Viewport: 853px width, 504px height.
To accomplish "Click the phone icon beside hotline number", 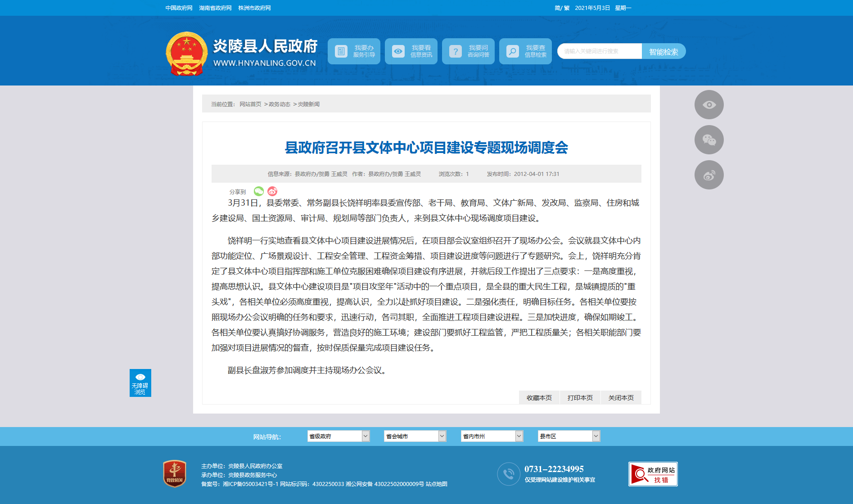I will coord(509,474).
